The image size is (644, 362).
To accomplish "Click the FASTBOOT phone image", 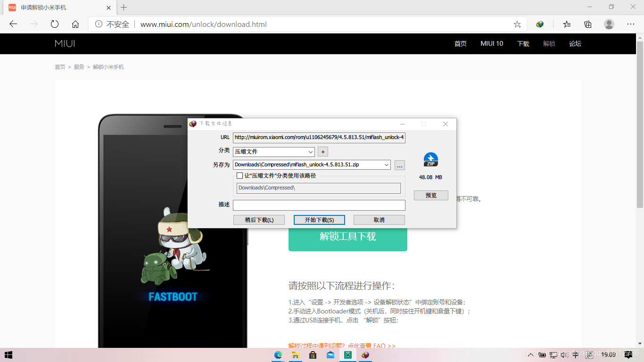I will pyautogui.click(x=173, y=231).
